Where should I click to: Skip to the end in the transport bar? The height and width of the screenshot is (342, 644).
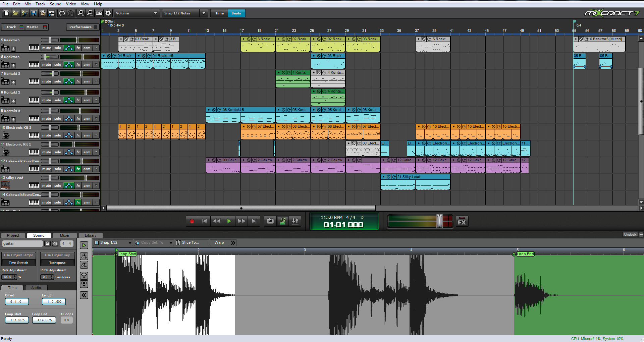[x=254, y=221]
